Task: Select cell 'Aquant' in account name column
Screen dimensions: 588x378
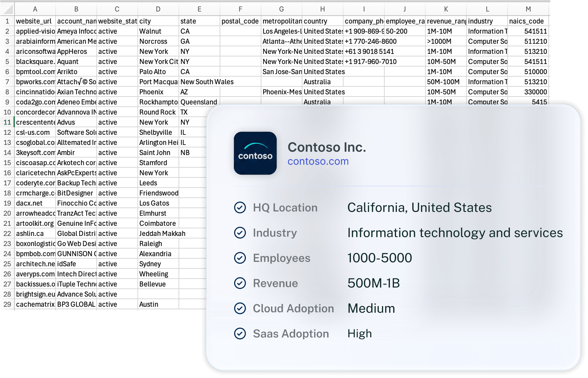Action: [76, 62]
